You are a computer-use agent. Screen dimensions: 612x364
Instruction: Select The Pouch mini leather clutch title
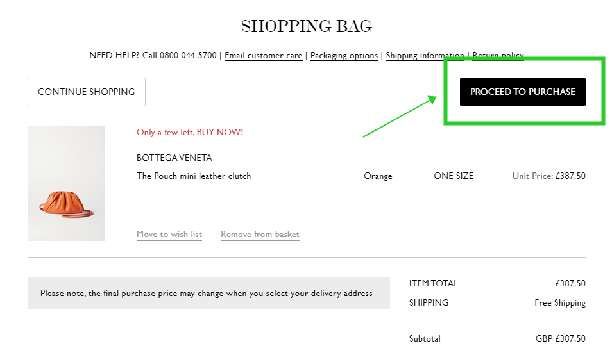click(x=194, y=176)
